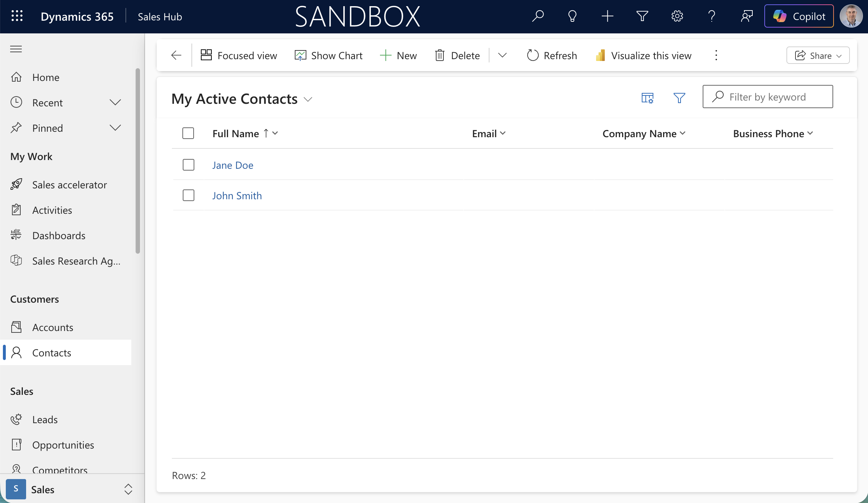The width and height of the screenshot is (868, 503).
Task: Switch to Focused view
Action: [239, 55]
